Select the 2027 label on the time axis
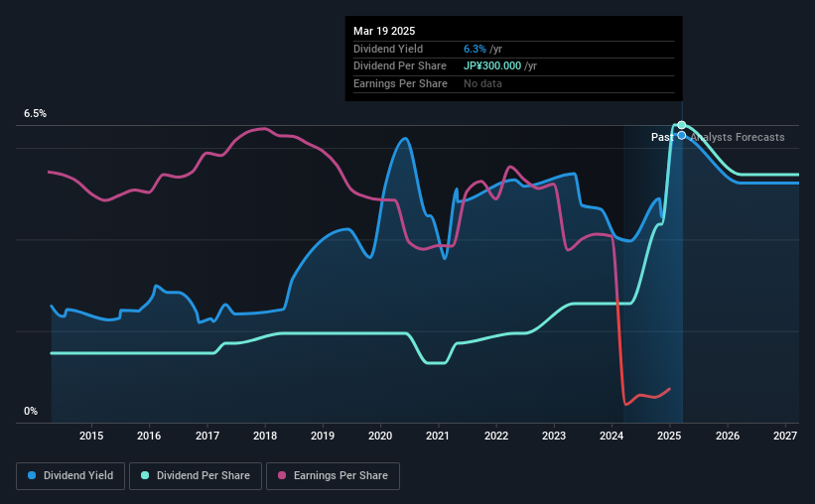Screen dimensions: 815x504 coord(785,436)
